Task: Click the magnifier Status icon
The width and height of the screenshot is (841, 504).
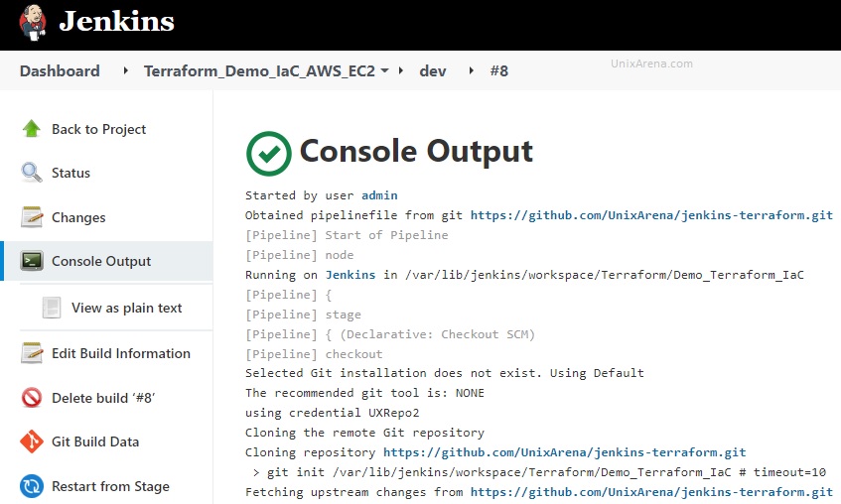Action: [32, 172]
